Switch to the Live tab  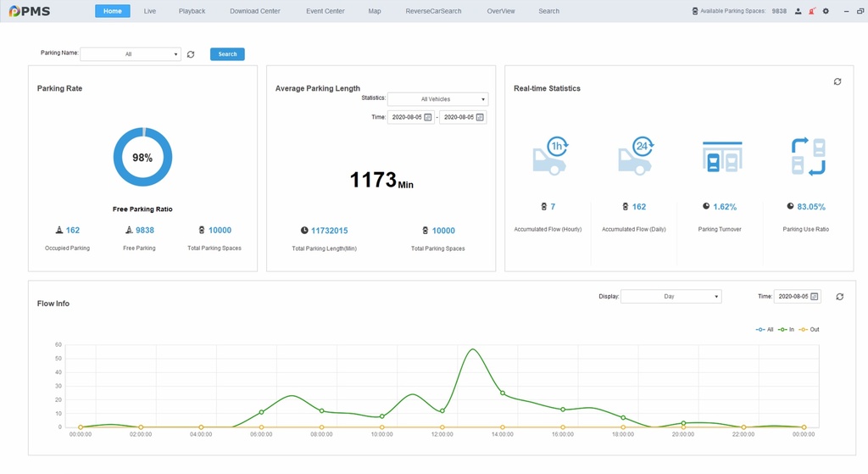tap(150, 11)
